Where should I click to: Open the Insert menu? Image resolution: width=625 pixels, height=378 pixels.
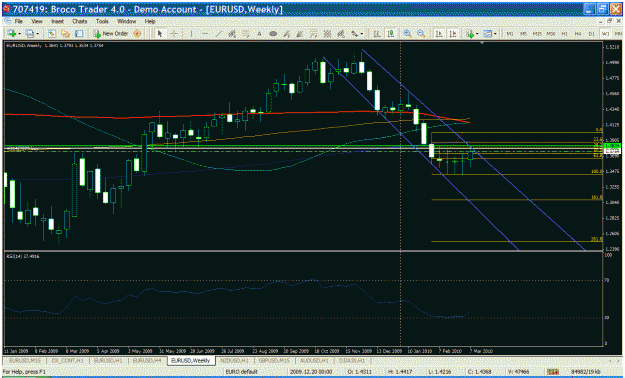pos(57,21)
